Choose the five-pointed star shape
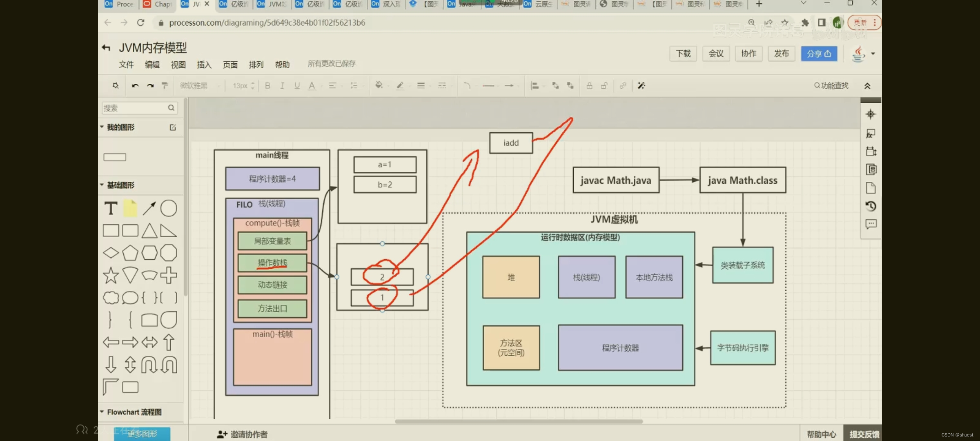 [111, 275]
